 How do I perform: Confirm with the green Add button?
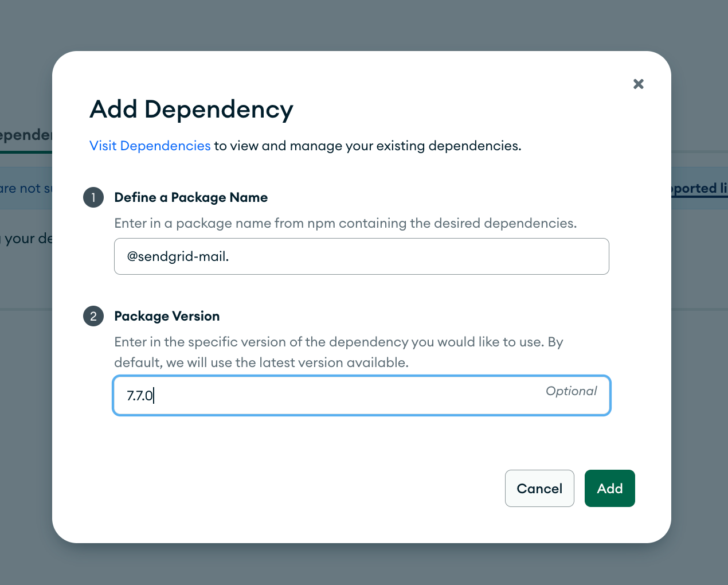pyautogui.click(x=609, y=488)
